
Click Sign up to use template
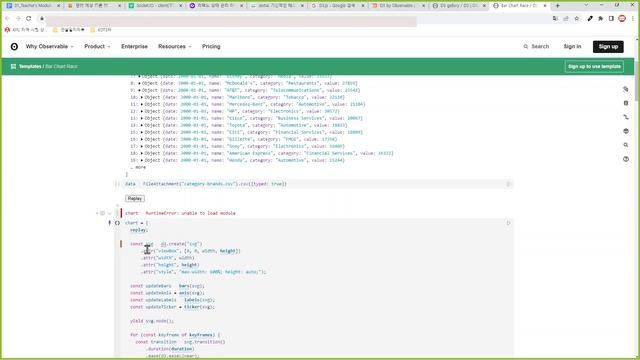click(594, 67)
